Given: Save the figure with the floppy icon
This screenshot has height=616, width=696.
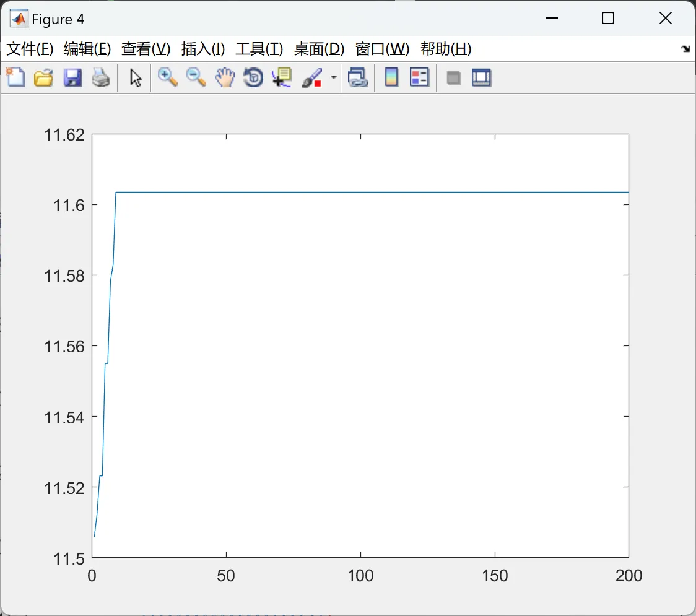Looking at the screenshot, I should point(72,77).
